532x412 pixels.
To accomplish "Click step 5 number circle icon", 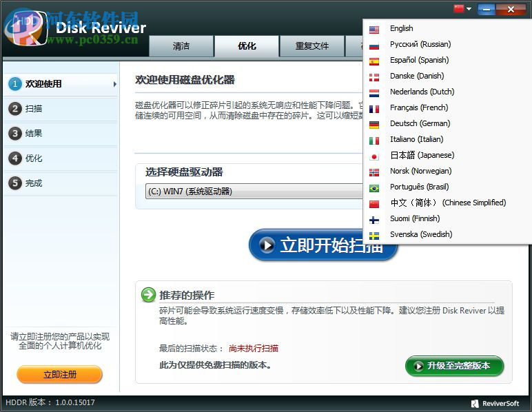I will coord(15,183).
